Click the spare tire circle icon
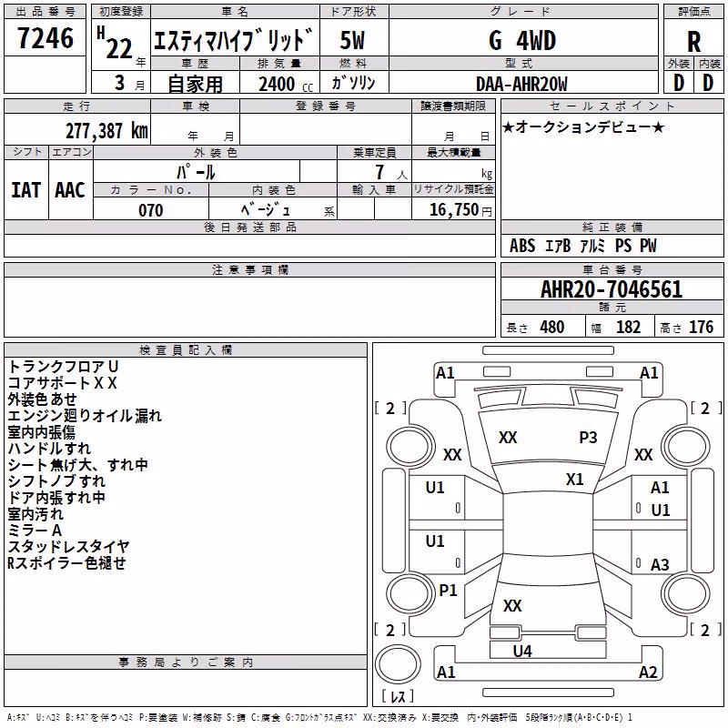 398,665
